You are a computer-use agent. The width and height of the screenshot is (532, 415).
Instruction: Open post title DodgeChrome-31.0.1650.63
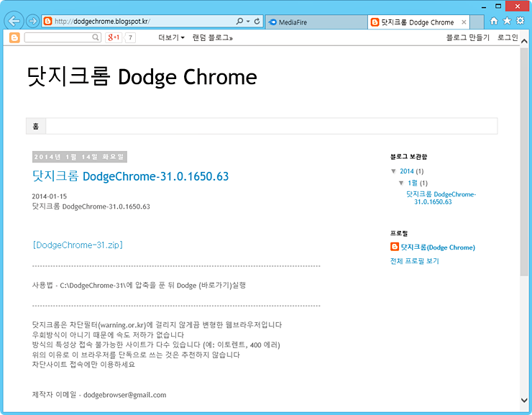point(131,176)
